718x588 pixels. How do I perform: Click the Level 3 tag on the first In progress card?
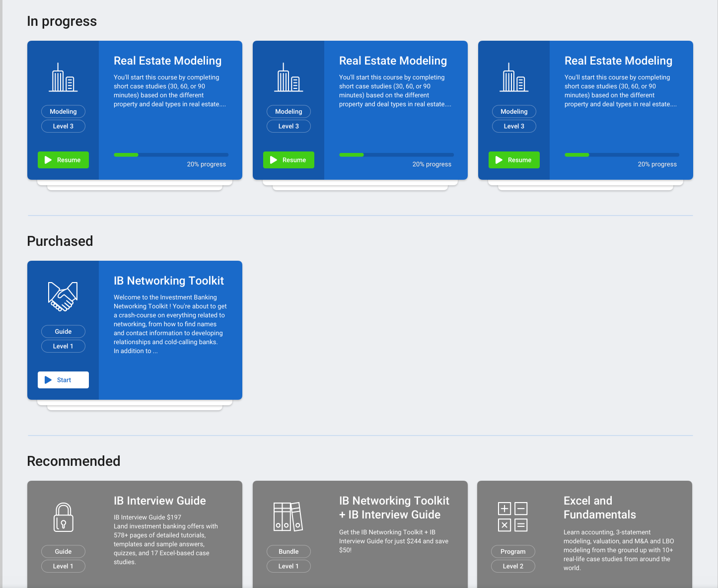[x=63, y=126]
